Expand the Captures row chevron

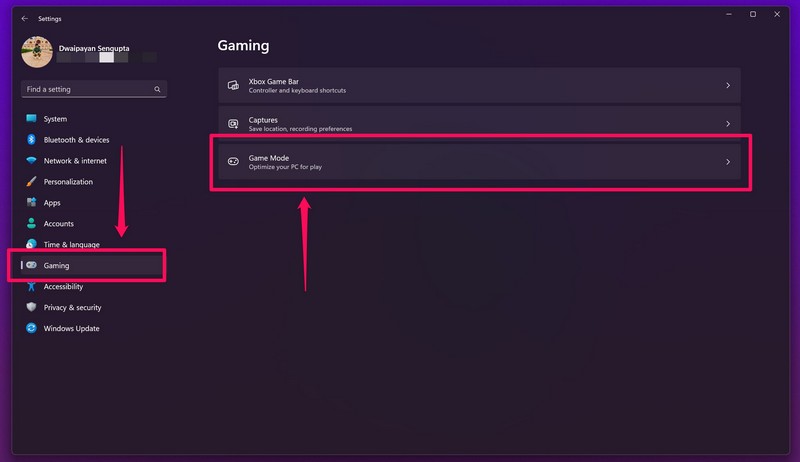coord(727,124)
